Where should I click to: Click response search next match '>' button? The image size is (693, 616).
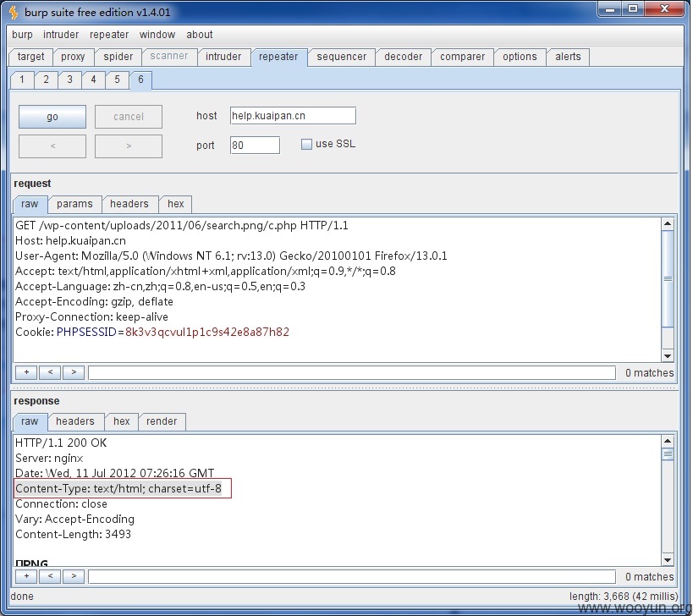click(x=74, y=576)
